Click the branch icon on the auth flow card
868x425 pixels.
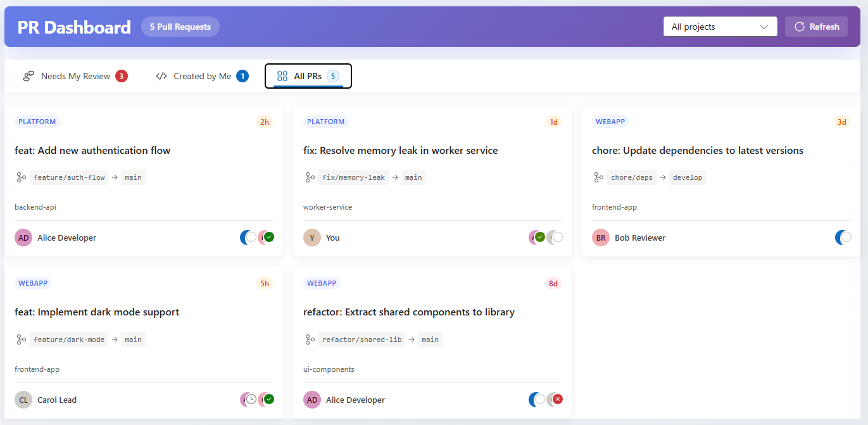21,177
